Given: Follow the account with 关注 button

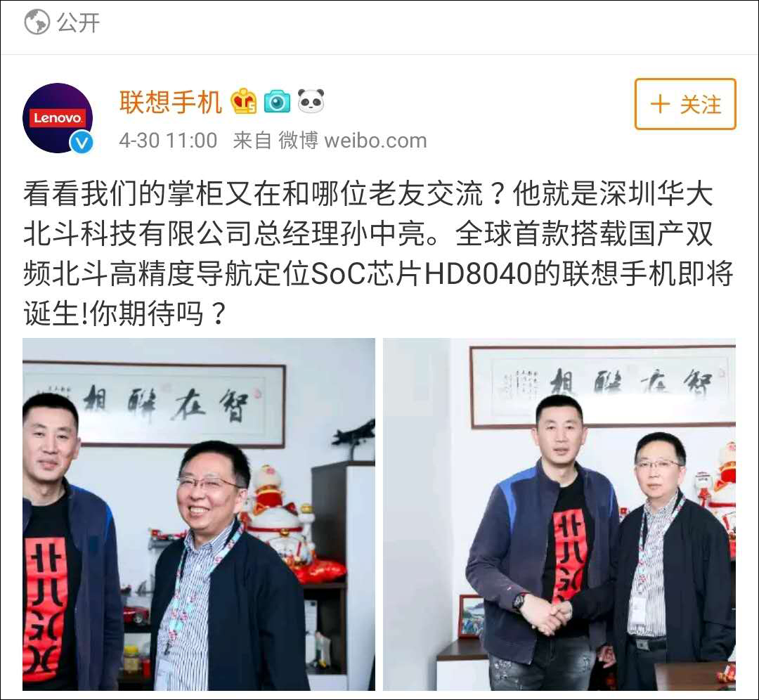Looking at the screenshot, I should click(685, 104).
